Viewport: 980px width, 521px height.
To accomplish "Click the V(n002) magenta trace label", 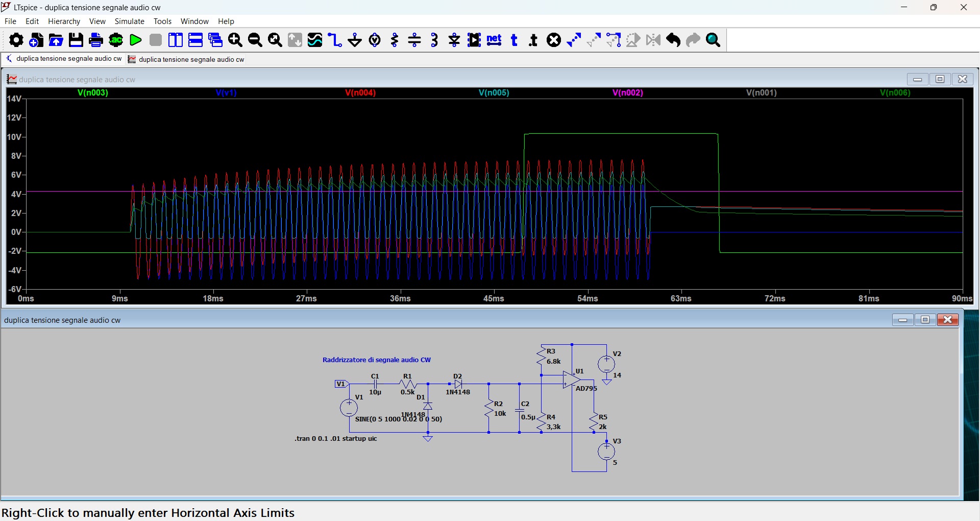I will tap(627, 93).
